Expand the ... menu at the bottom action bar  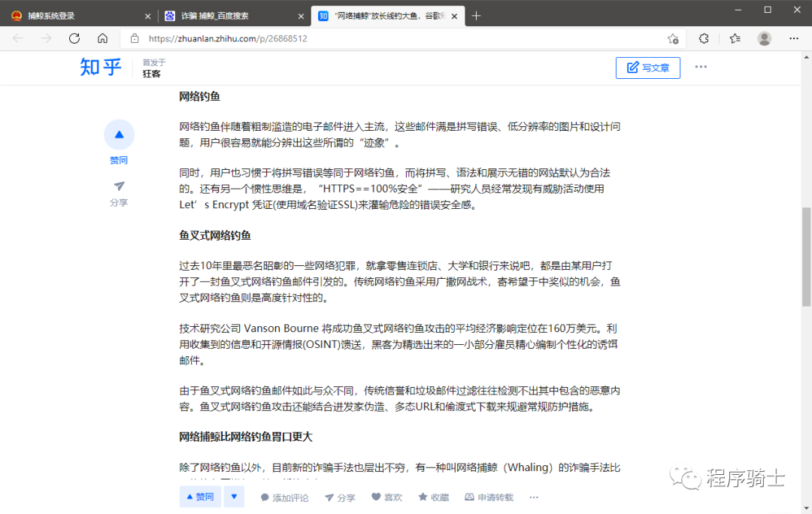pos(534,497)
